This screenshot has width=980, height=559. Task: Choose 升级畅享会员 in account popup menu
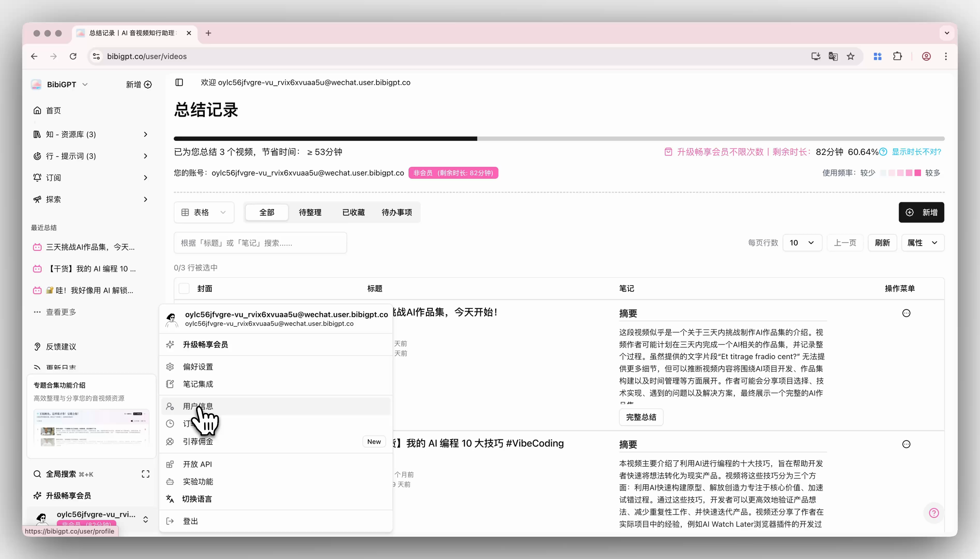tap(276, 344)
